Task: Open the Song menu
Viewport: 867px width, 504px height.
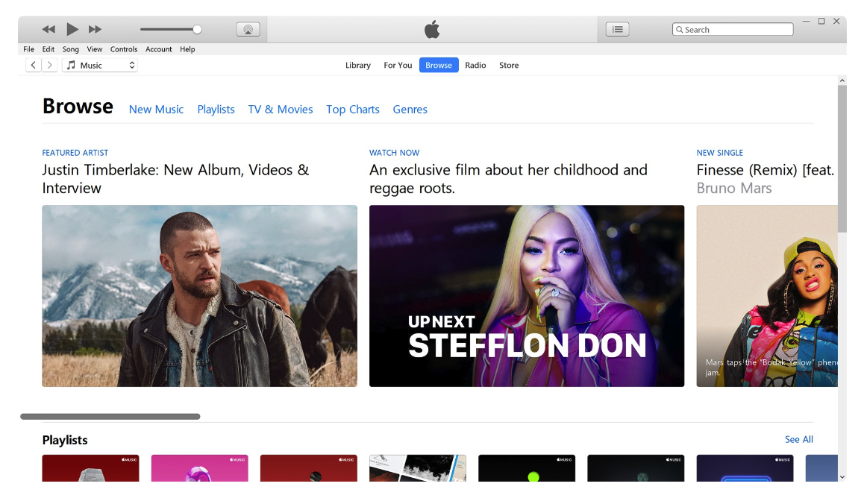Action: (x=70, y=49)
